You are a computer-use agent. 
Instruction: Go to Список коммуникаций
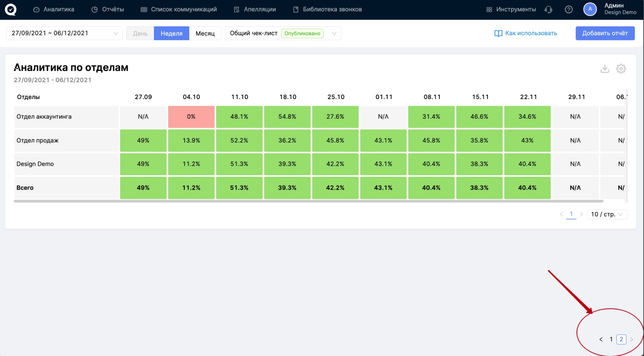(179, 9)
